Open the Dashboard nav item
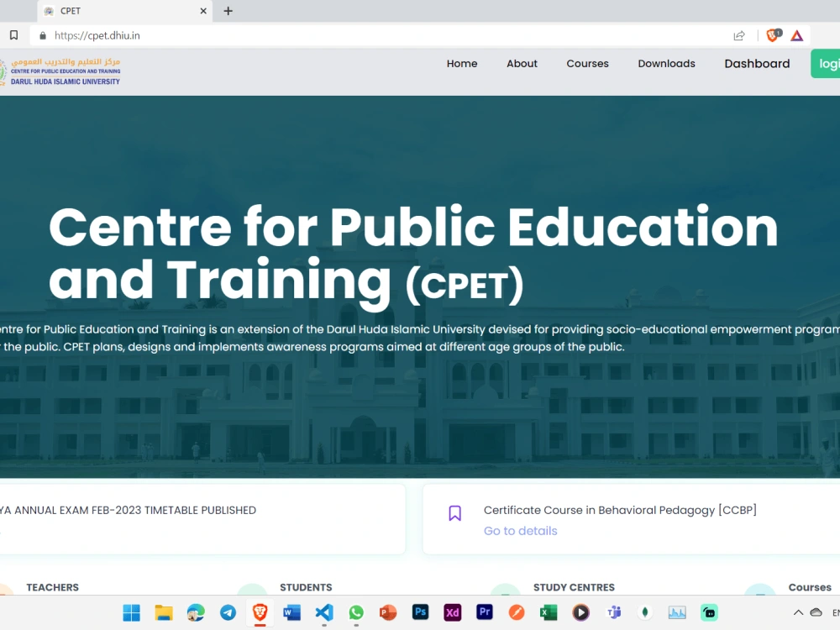The width and height of the screenshot is (840, 630). 757,63
